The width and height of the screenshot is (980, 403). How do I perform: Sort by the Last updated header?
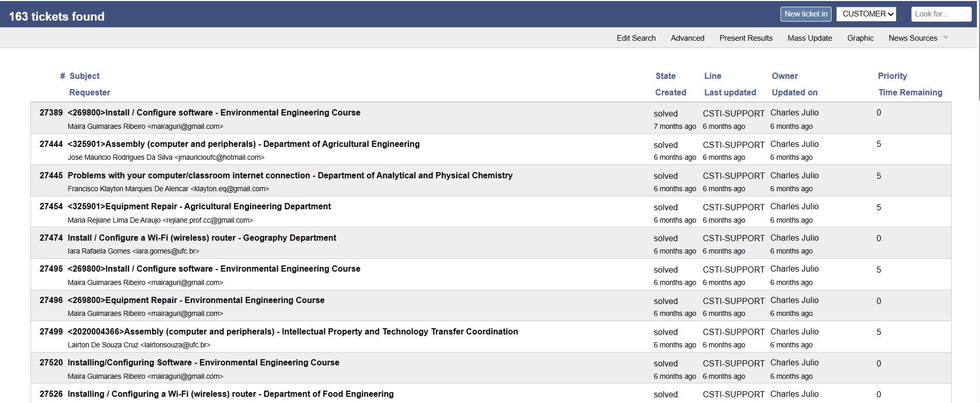(x=729, y=92)
